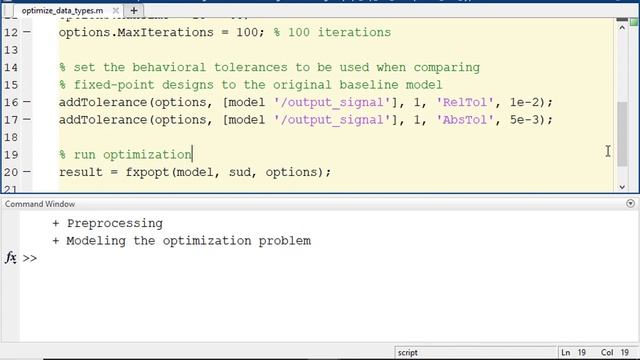Screen dimensions: 640x360
Task: Click the fx function browser icon
Action: click(x=11, y=258)
